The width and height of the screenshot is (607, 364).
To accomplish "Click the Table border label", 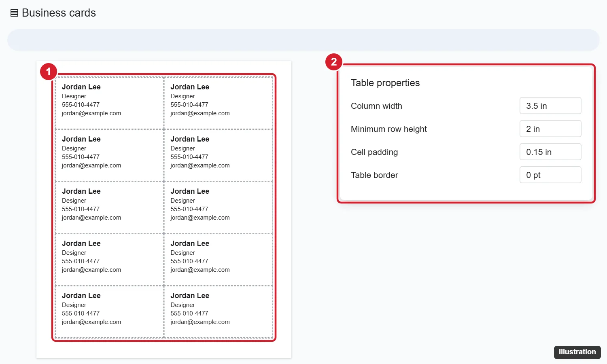I will tap(374, 175).
